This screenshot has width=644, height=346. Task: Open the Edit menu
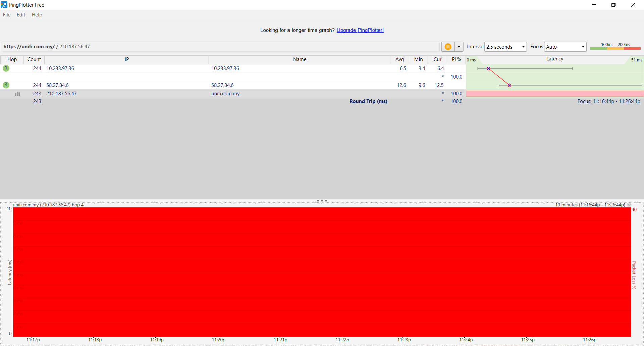21,15
